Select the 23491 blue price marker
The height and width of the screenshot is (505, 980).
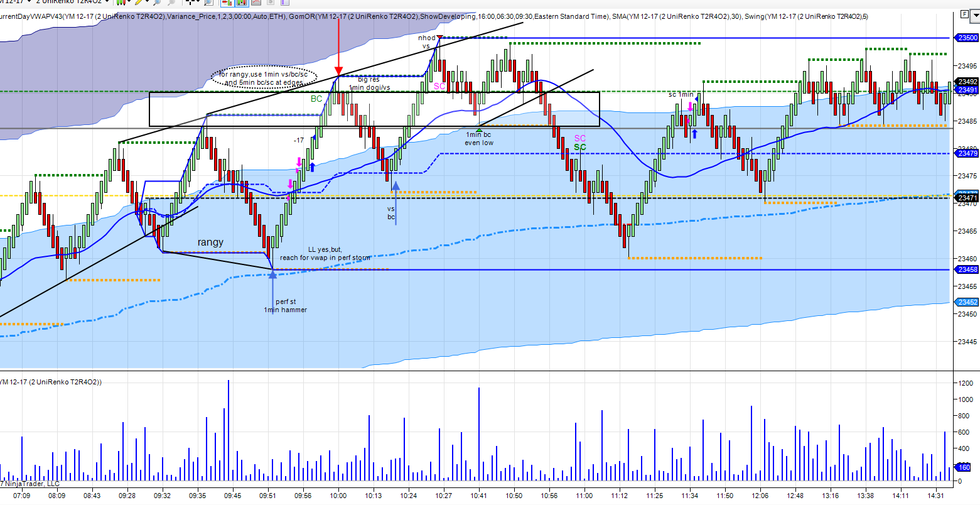tap(967, 90)
